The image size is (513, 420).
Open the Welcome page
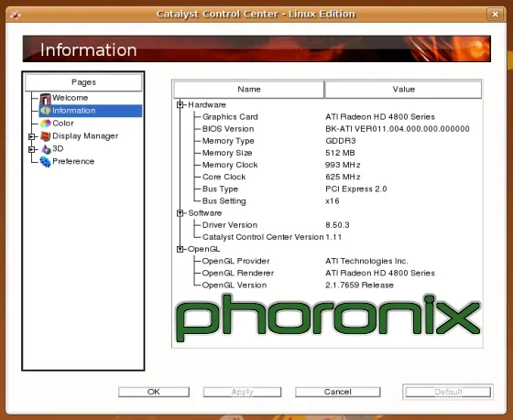(70, 98)
